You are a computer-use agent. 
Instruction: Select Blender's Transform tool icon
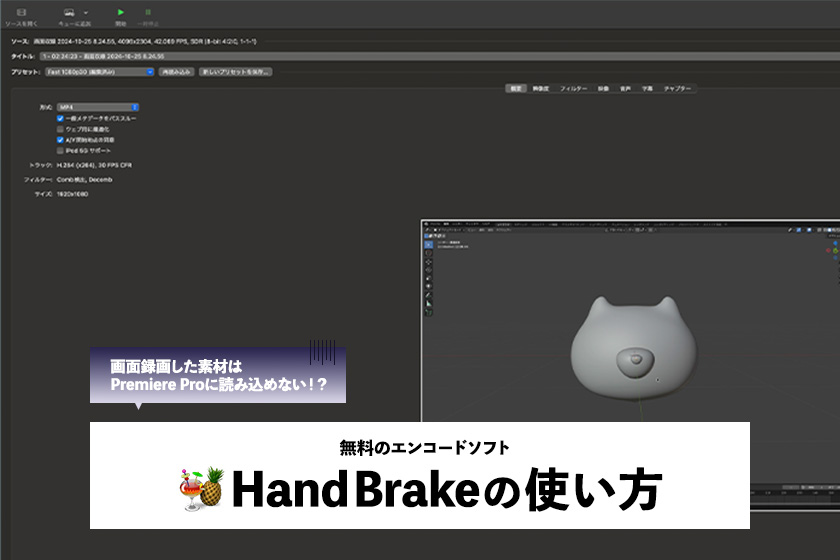[x=429, y=286]
